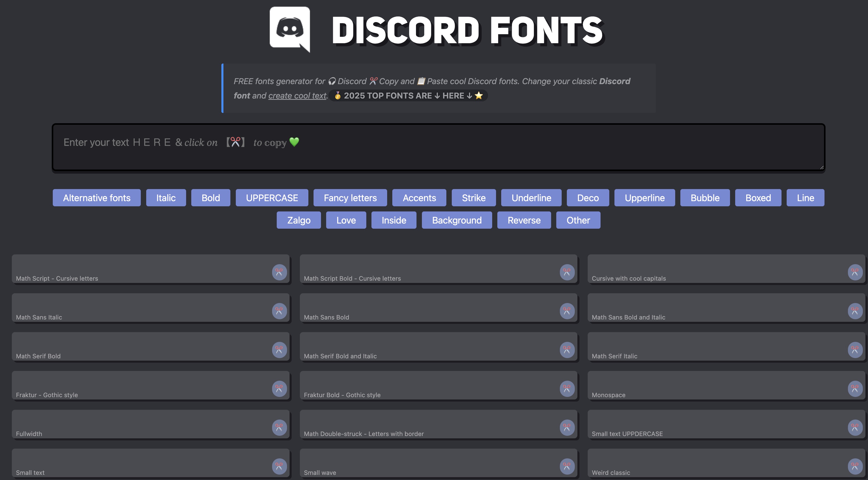Copy the Weird classic font text
868x480 pixels.
pyautogui.click(x=855, y=466)
